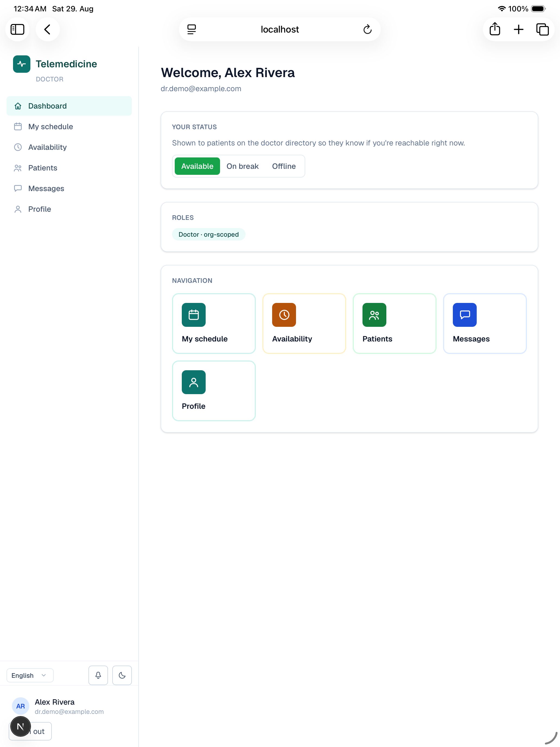The width and height of the screenshot is (560, 747).
Task: Open the page settings icon in address bar
Action: point(191,29)
